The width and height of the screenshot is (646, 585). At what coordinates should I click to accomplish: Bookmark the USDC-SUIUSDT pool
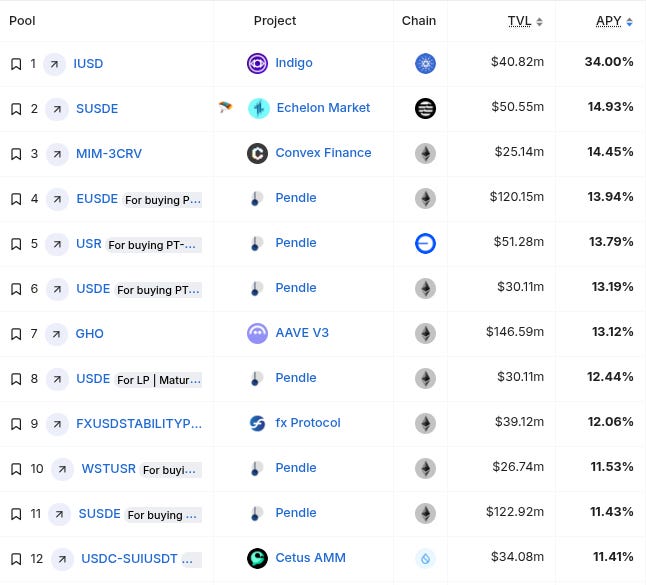(16, 559)
